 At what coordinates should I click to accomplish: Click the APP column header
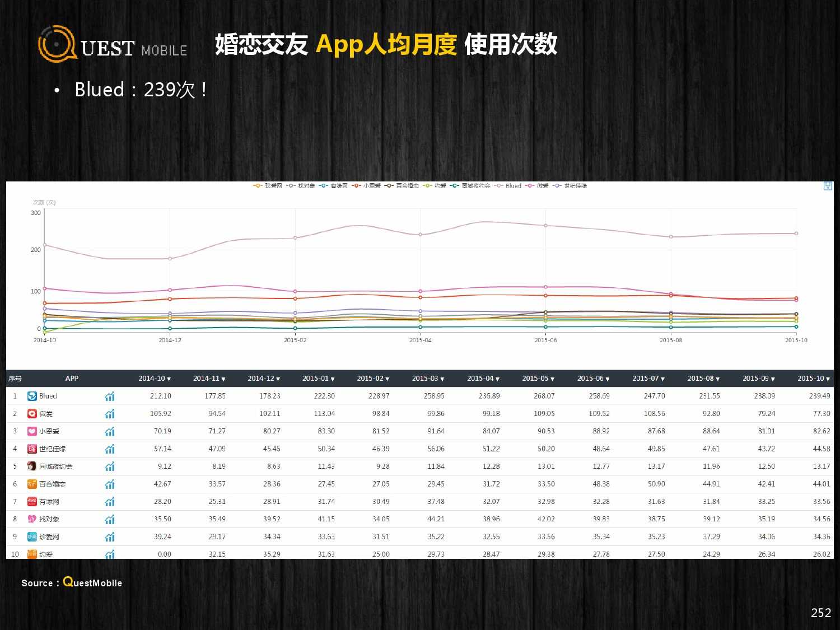[72, 379]
